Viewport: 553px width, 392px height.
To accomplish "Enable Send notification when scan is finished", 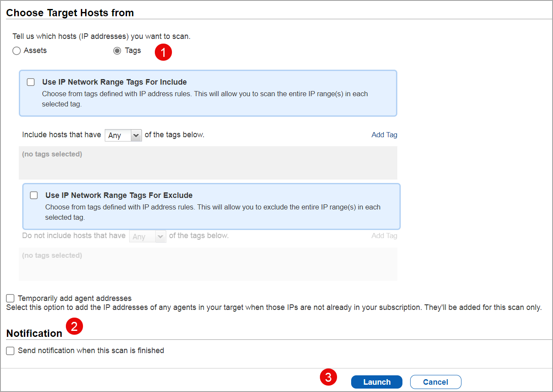I will [x=10, y=351].
